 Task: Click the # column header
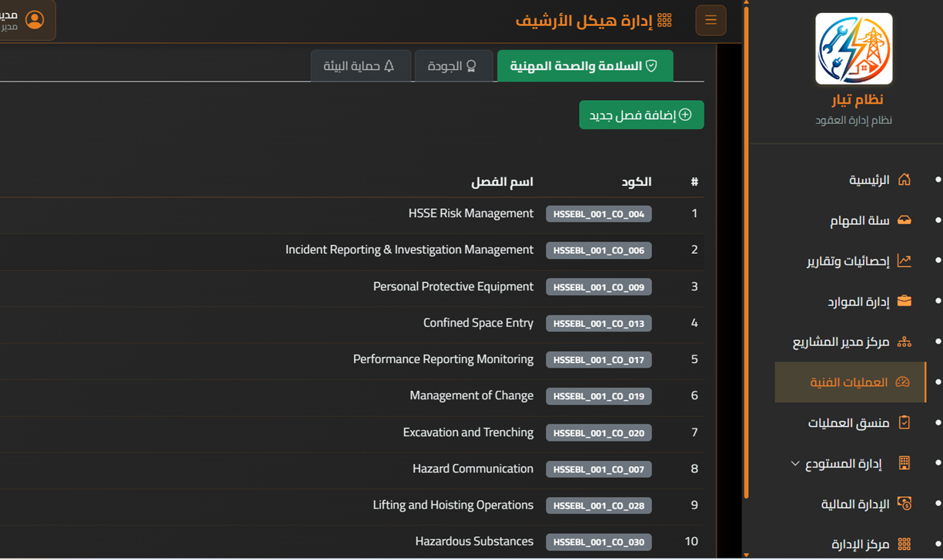coord(694,182)
